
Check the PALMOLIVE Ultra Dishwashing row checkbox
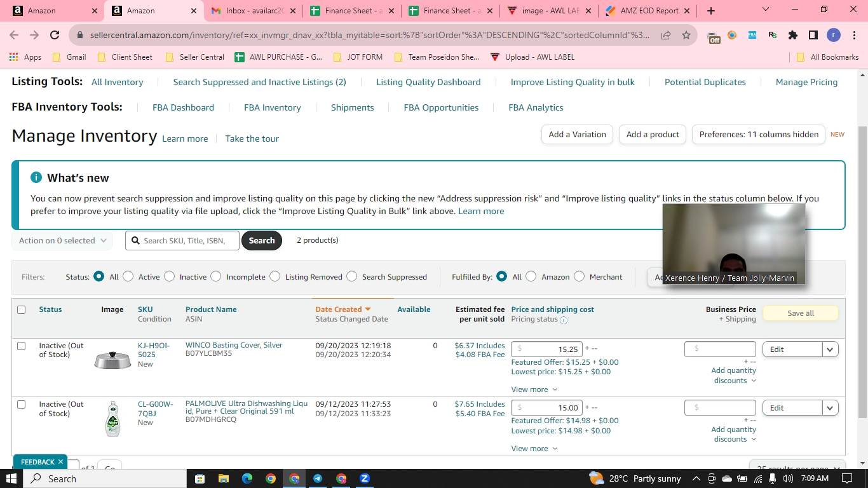point(22,405)
